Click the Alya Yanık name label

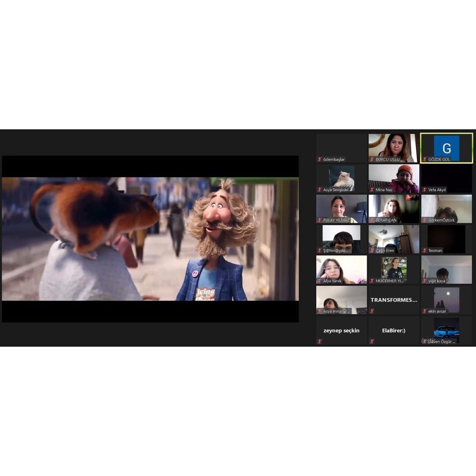tap(332, 281)
